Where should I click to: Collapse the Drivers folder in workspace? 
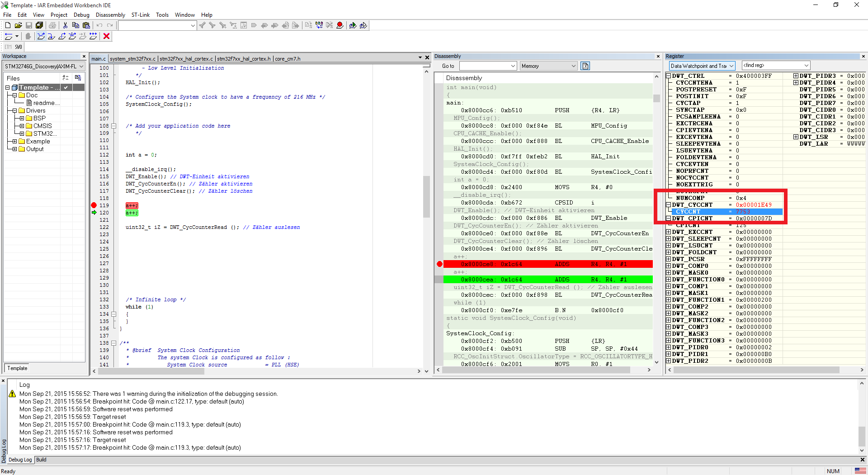tap(14, 111)
